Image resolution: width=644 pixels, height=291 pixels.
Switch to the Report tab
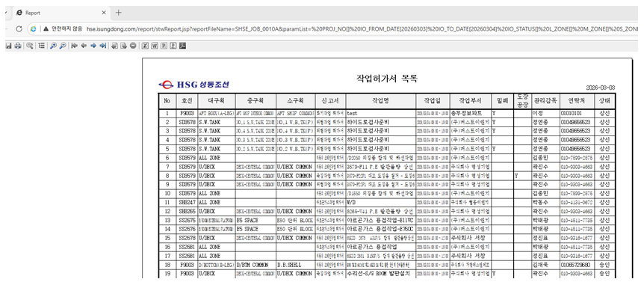[x=61, y=13]
